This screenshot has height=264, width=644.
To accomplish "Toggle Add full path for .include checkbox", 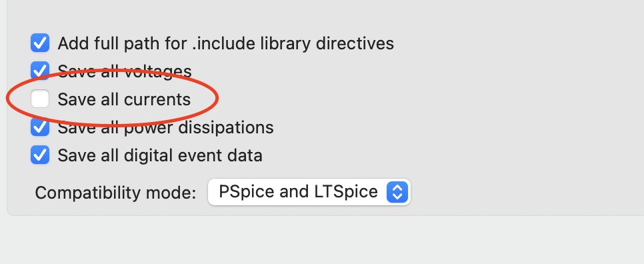I will [40, 43].
